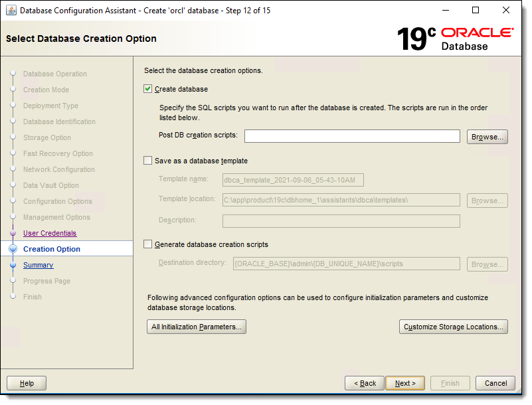This screenshot has height=405, width=532.
Task: Click the Template location field
Action: click(x=341, y=200)
